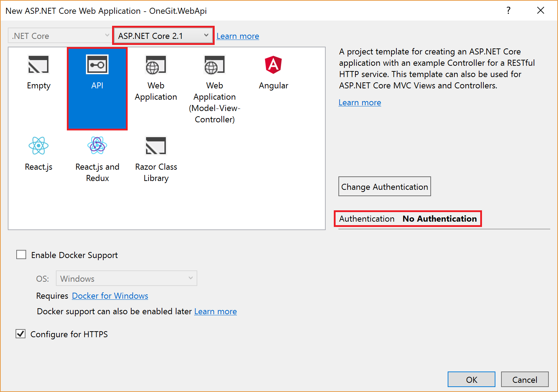This screenshot has height=392, width=558.
Task: Open the Docker for Windows link
Action: point(110,296)
